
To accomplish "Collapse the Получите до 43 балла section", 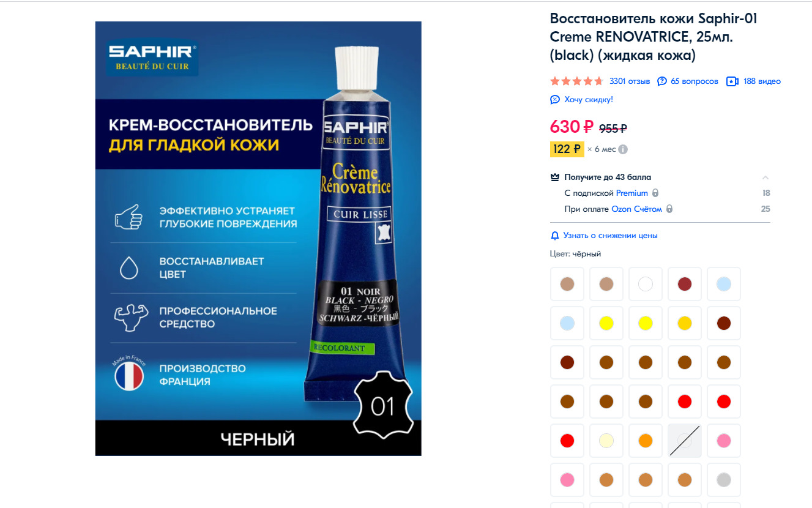I will click(x=765, y=177).
